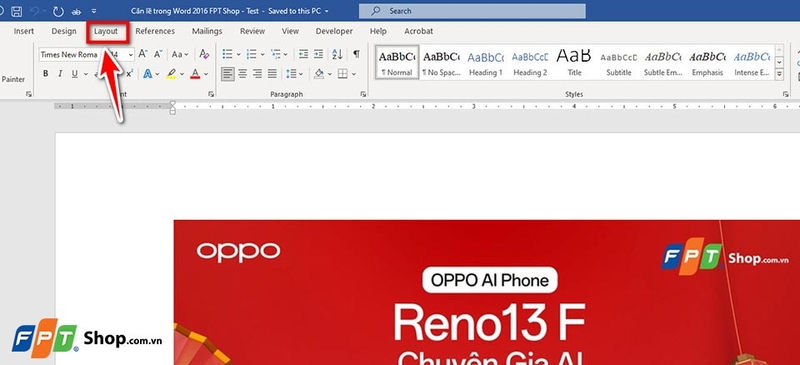Click the Borders grid icon
This screenshot has height=365, width=800.
(x=342, y=74)
